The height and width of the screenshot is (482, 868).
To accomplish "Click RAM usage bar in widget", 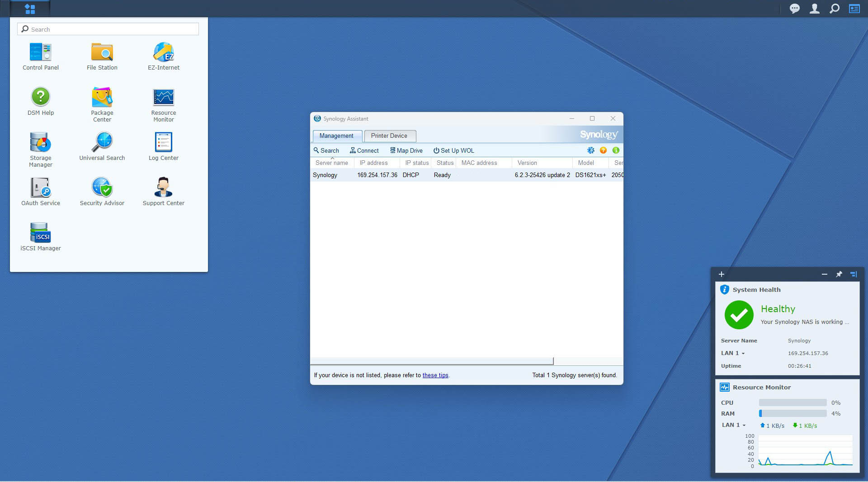I will pos(793,413).
